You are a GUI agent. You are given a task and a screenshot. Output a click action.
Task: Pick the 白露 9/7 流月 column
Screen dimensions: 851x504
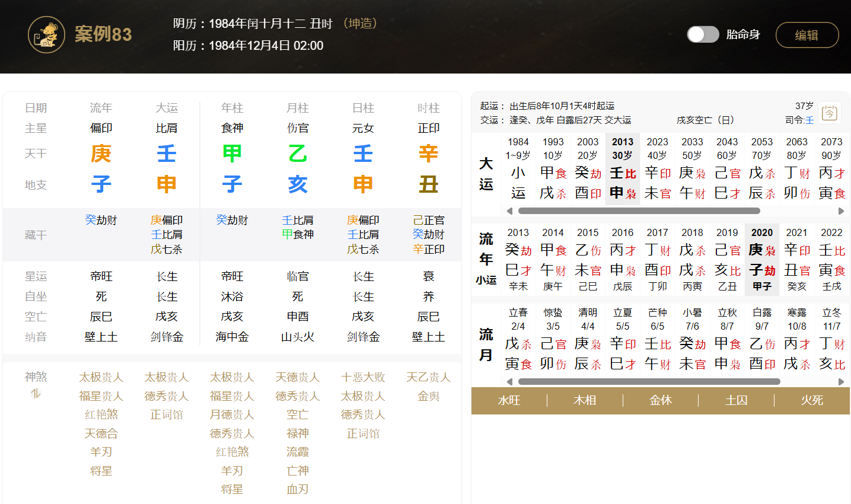762,339
